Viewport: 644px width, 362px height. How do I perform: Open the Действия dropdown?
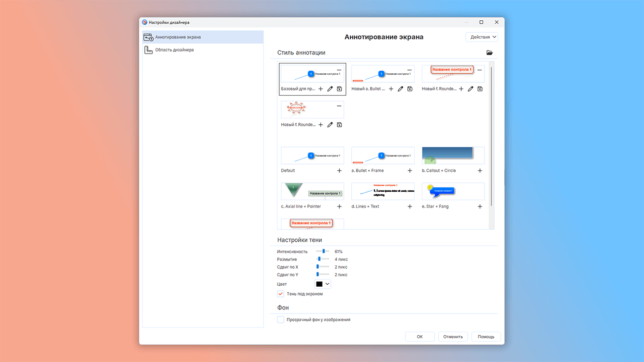(482, 37)
